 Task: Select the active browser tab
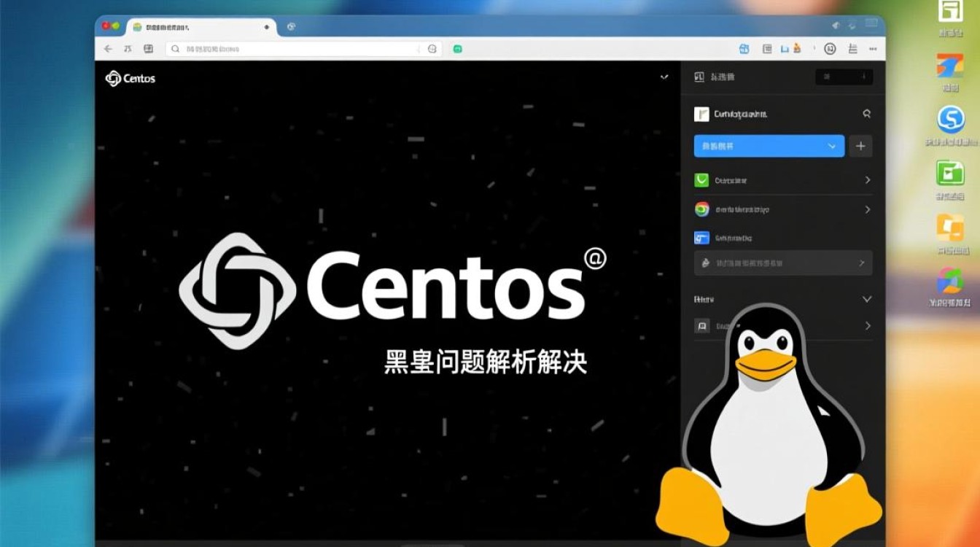coord(201,26)
